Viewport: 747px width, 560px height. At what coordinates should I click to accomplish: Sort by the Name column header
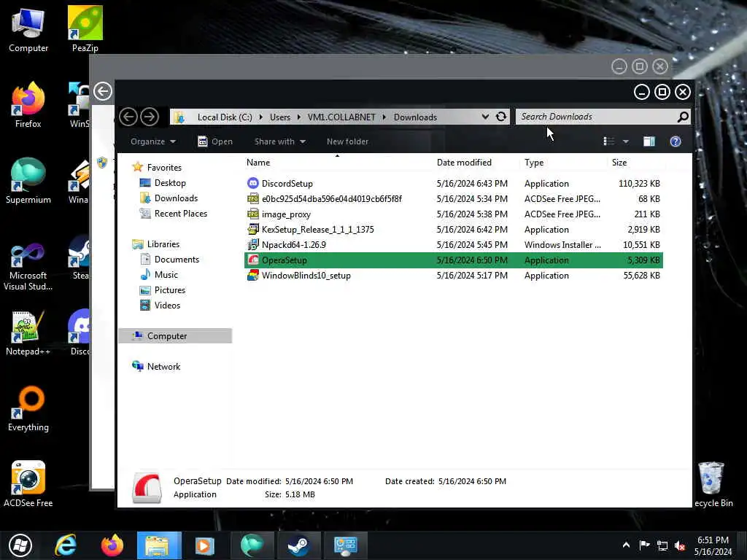click(337, 163)
